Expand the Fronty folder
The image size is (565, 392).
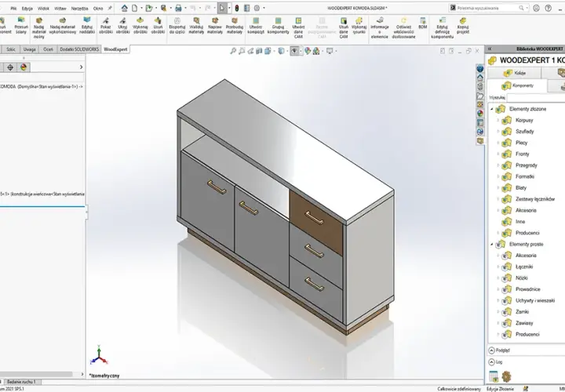(x=498, y=154)
